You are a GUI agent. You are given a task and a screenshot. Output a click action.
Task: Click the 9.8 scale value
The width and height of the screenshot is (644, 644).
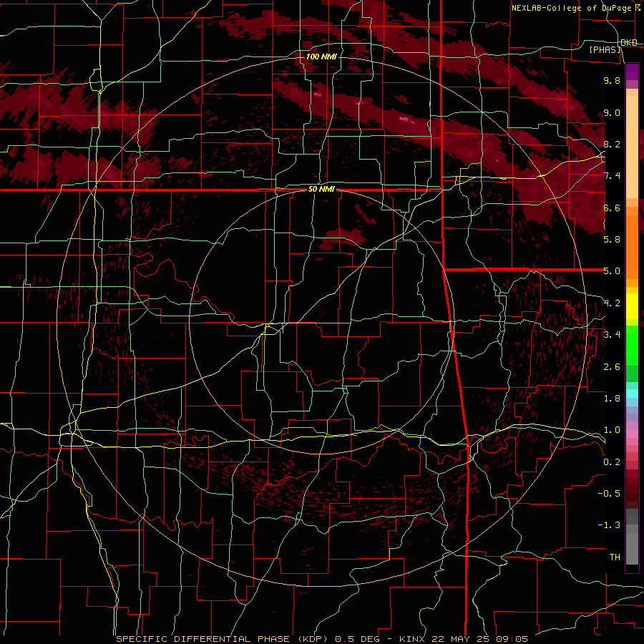pos(612,80)
